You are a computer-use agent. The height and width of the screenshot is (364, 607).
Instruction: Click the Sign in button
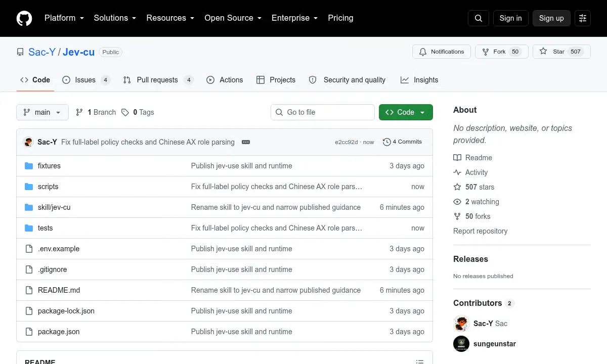[x=510, y=18]
